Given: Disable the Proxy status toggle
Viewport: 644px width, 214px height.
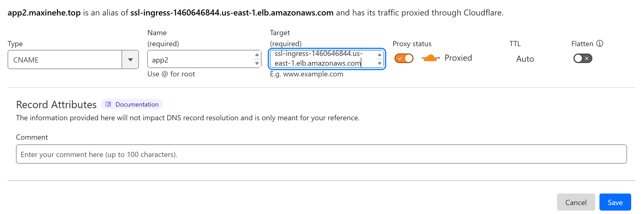Looking at the screenshot, I should pyautogui.click(x=404, y=58).
